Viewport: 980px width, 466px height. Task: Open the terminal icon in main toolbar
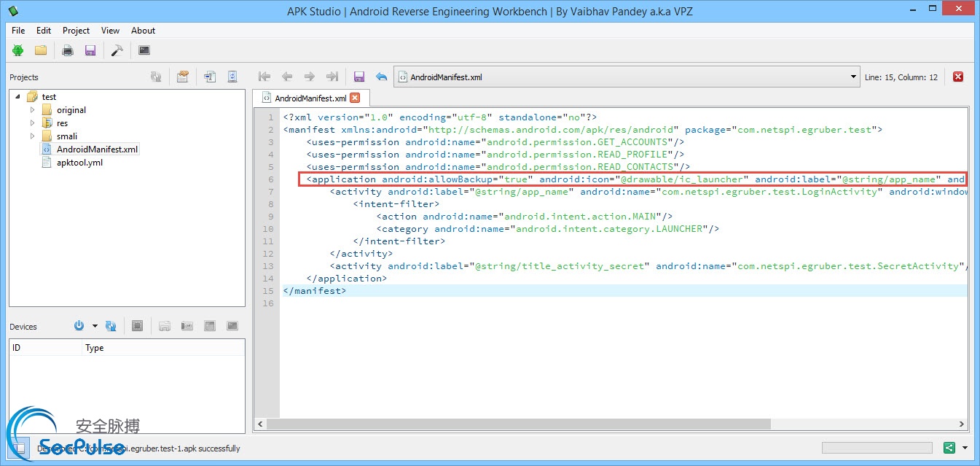tap(144, 50)
